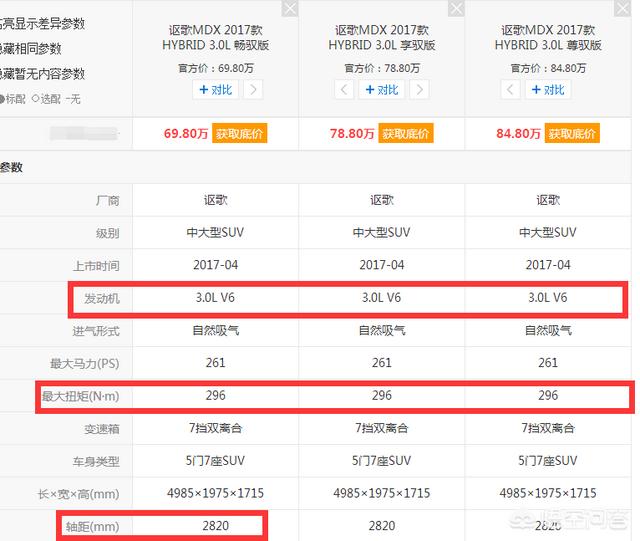The image size is (640, 541).
Task: Click the 畅驭版 wheelbase value 2820
Action: coord(216,526)
